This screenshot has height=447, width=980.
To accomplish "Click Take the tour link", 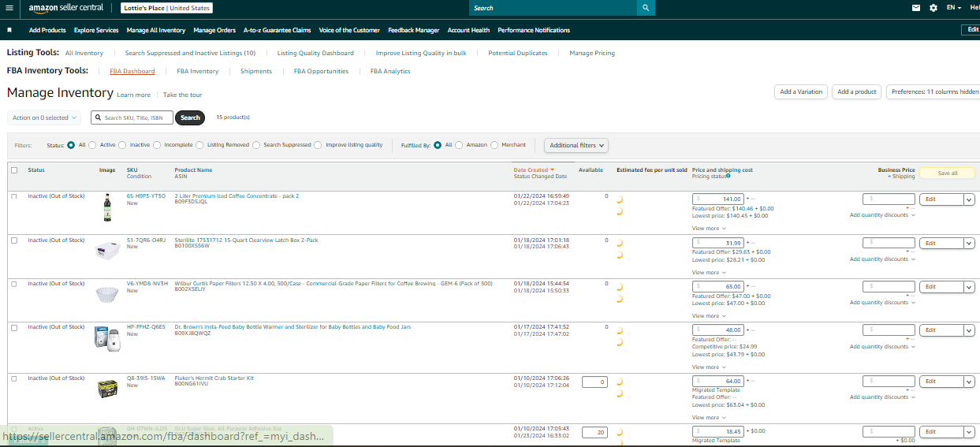I will 183,95.
